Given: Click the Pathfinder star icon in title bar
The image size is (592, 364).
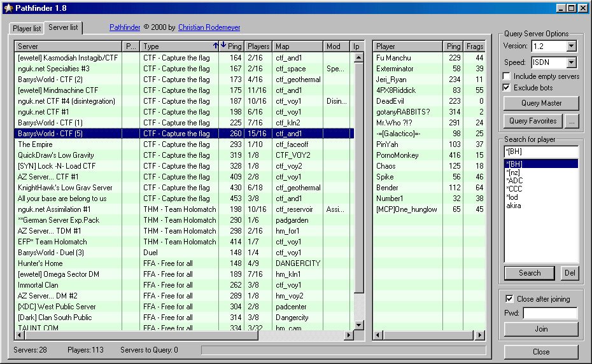Looking at the screenshot, I should click(x=8, y=8).
